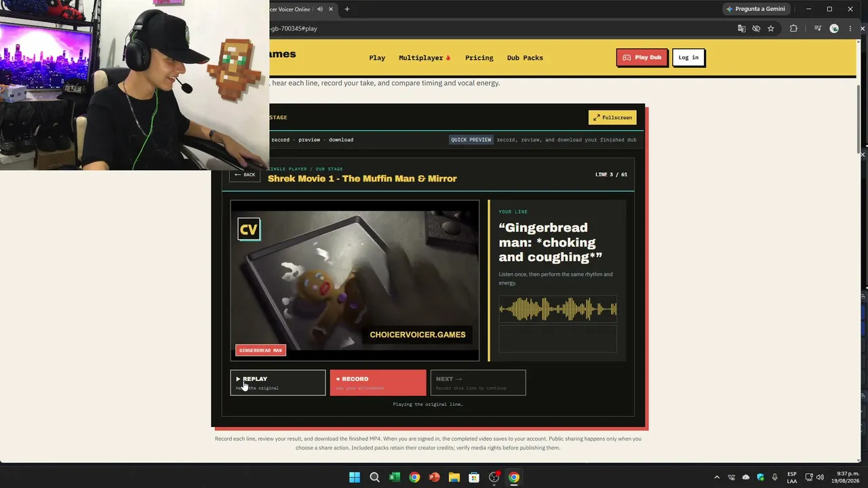Open the first Chrome icon in taskbar
The width and height of the screenshot is (868, 488).
[x=414, y=477]
